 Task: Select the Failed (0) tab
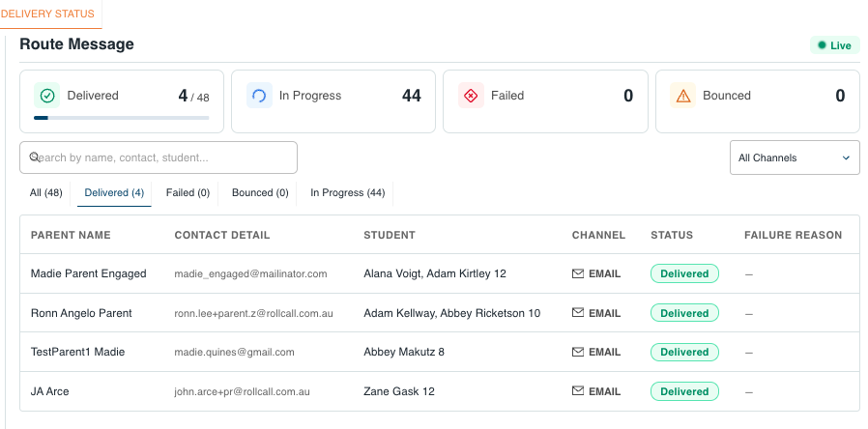188,193
